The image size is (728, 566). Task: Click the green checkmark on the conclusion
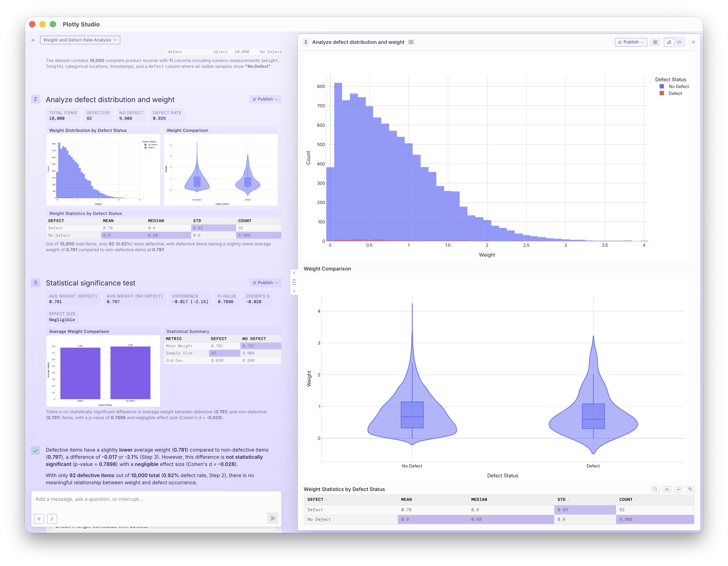(35, 450)
